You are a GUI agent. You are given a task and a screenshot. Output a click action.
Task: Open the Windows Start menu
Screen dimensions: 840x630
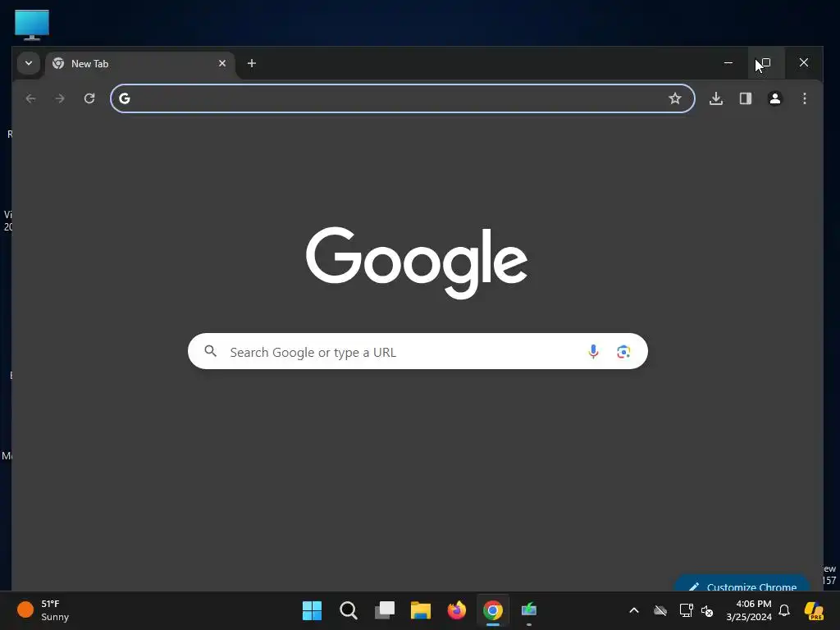[x=312, y=610]
